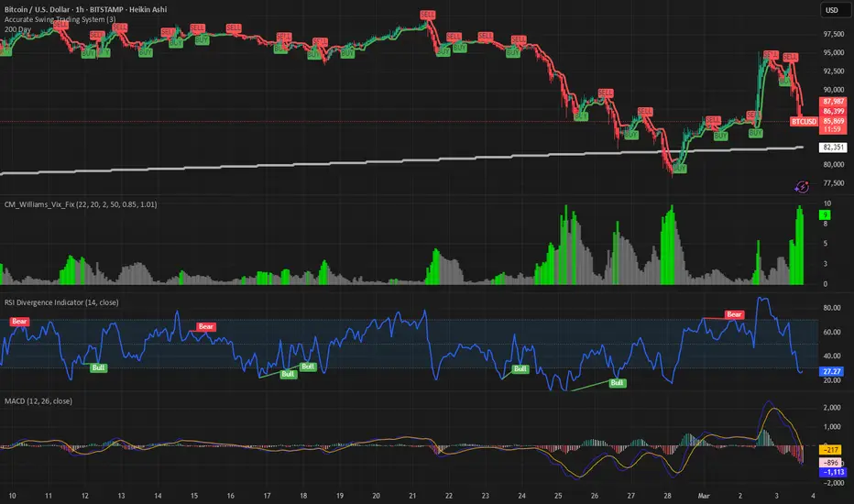Click the 21 date on time axis
Image resolution: width=854 pixels, height=504 pixels.
pyautogui.click(x=412, y=496)
